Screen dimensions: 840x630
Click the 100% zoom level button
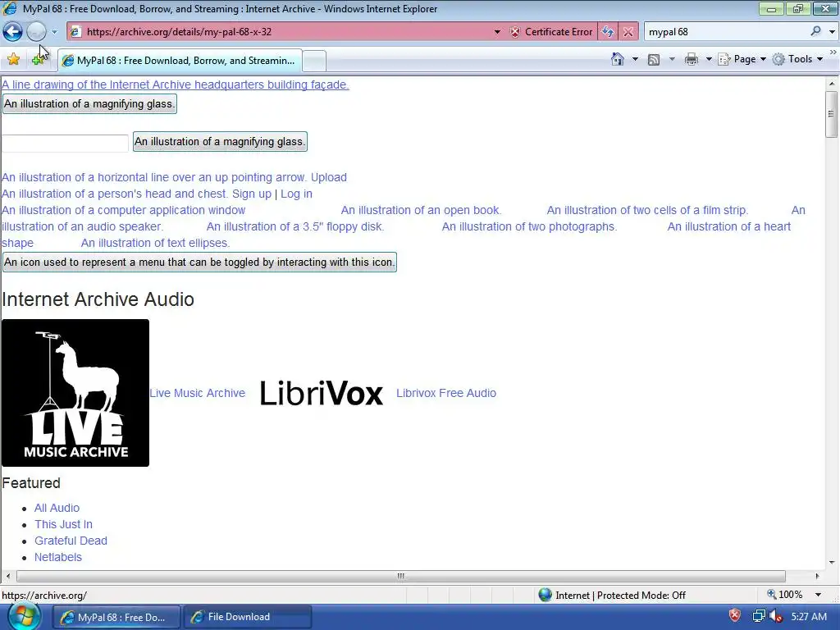coord(785,595)
